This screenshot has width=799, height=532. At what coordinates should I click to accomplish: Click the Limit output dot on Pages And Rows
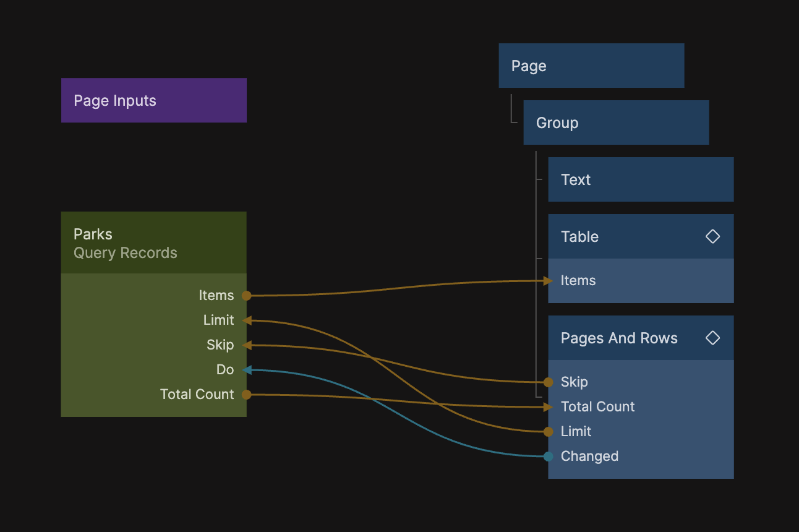(548, 432)
